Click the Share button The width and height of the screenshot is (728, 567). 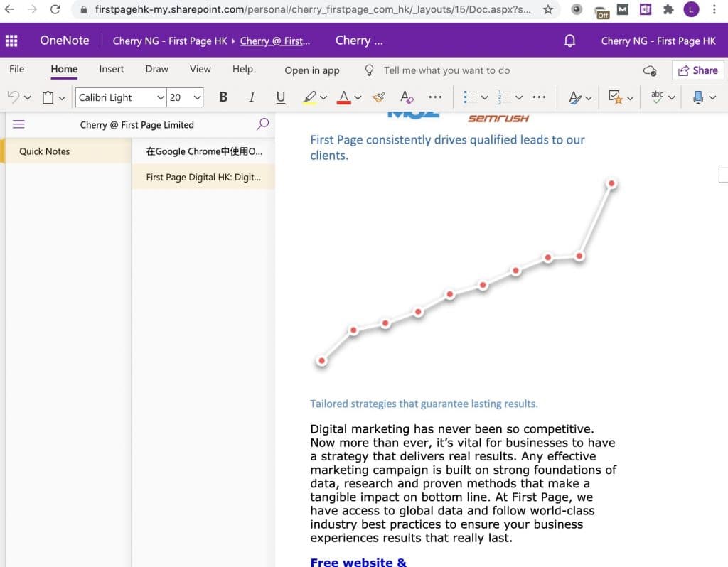pyautogui.click(x=697, y=70)
